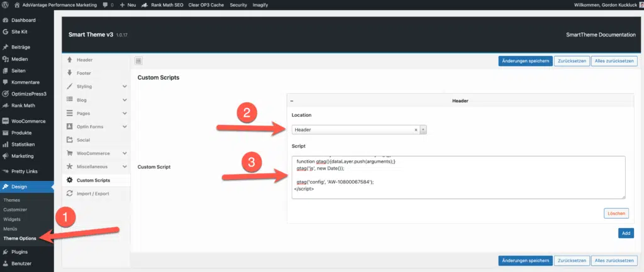Screen dimensions: 644x272
Task: Click the Social share icon
Action: pos(69,140)
